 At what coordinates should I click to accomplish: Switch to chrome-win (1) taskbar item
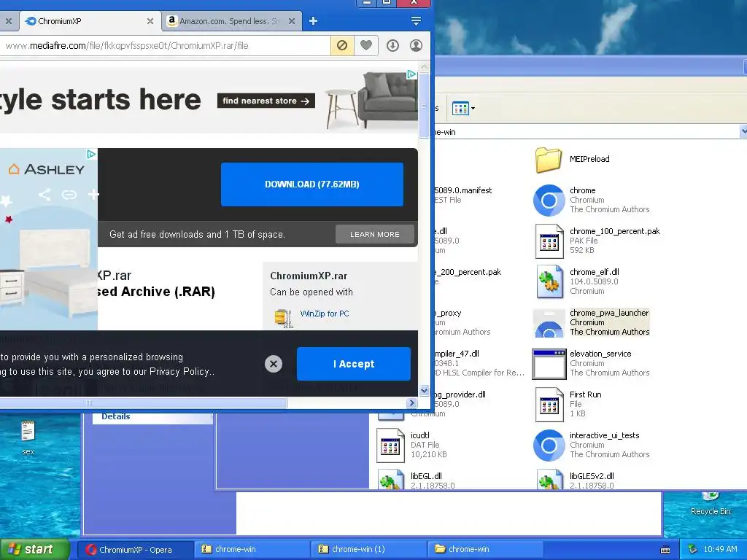(x=368, y=550)
